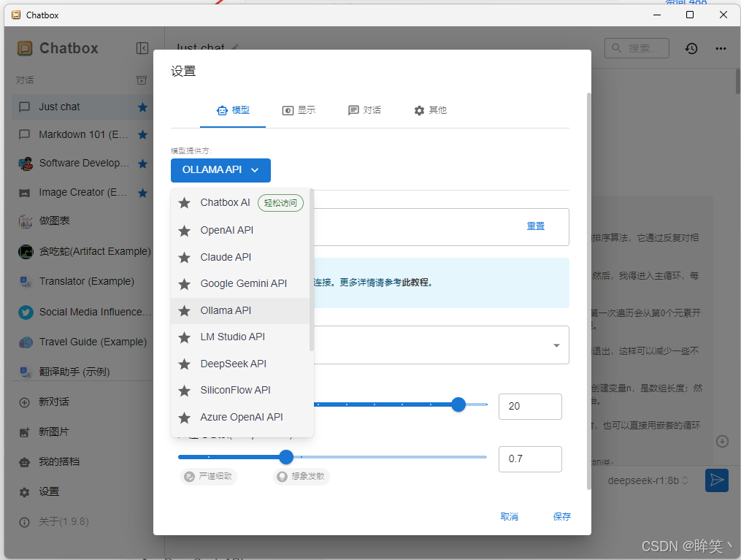Click the send message paper-plane button

(x=716, y=480)
